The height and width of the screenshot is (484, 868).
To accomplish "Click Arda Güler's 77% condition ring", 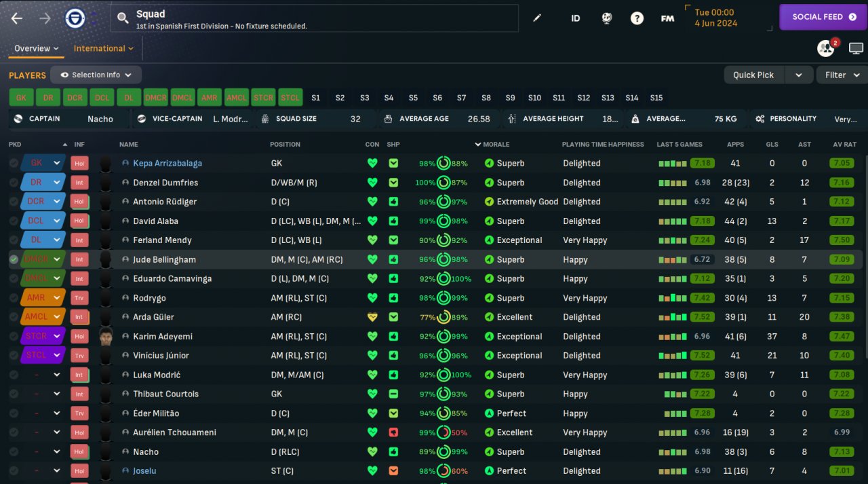I will click(x=443, y=317).
